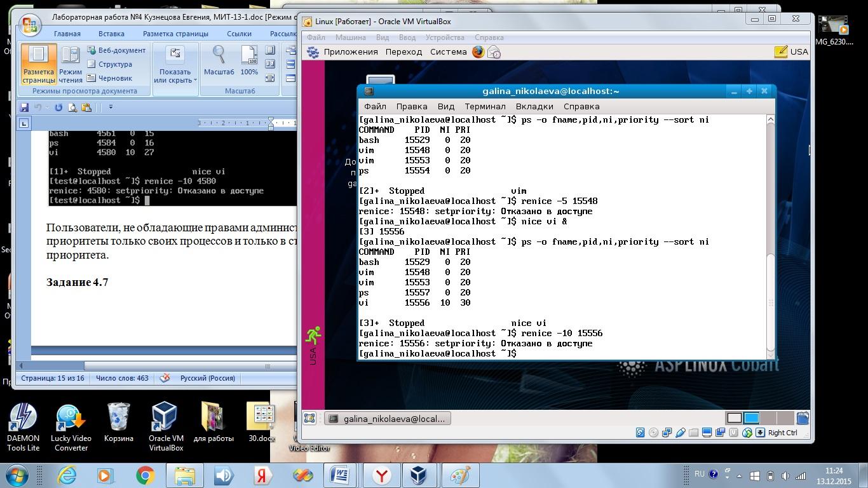Open VirtualBox Файл menu
Screen dimensions: 868x488
coord(316,37)
